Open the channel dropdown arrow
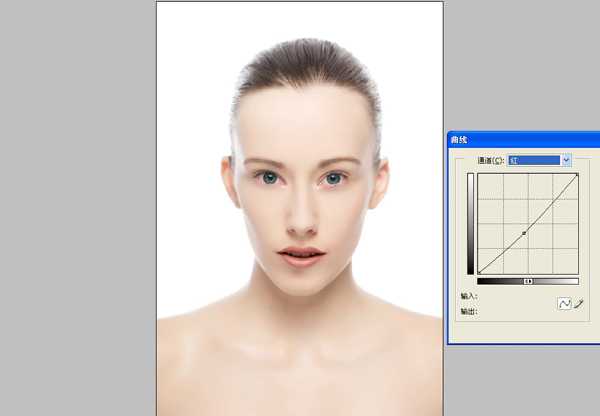Viewport: 600px width, 416px height. 566,160
